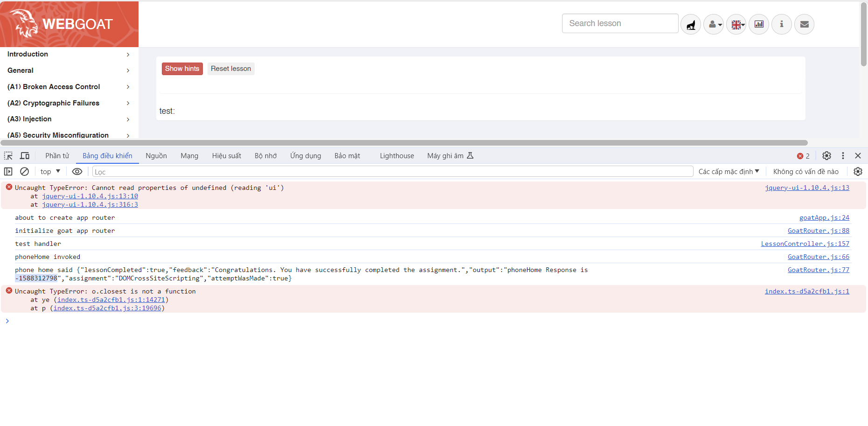Open index.ts-d5a2cfb1.js:1:14271 stack link
Viewport: 868px width, 426px height.
111,300
